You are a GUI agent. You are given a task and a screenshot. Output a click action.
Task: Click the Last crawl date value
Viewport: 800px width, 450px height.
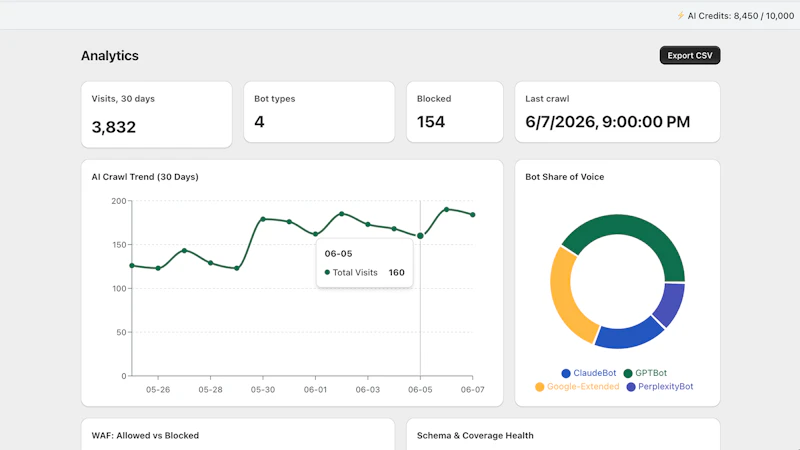[x=608, y=121]
